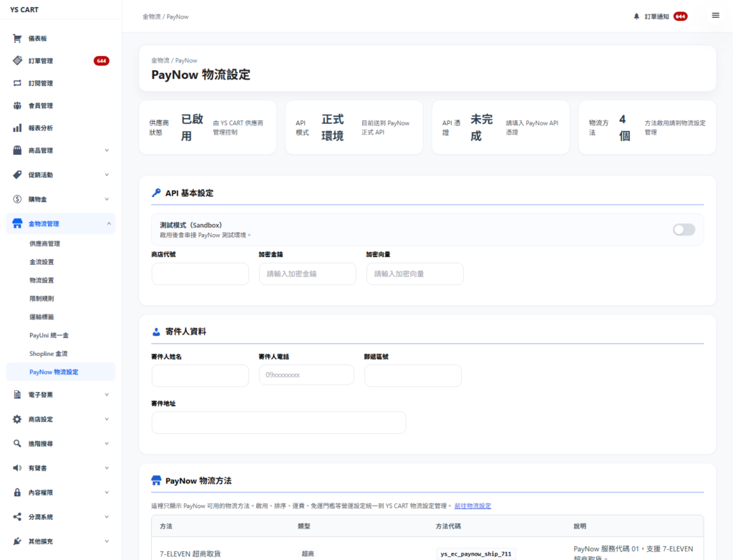Collapse the 金物流管理 menu chevron

109,223
